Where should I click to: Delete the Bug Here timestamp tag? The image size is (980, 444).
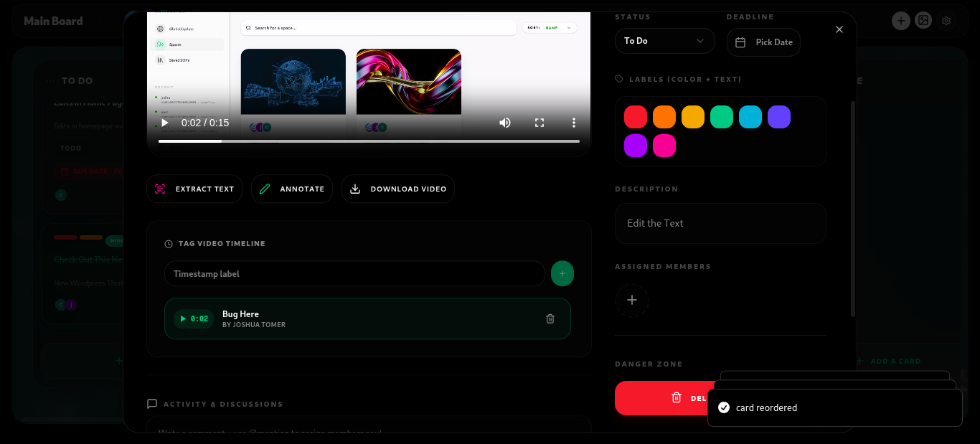click(x=550, y=318)
